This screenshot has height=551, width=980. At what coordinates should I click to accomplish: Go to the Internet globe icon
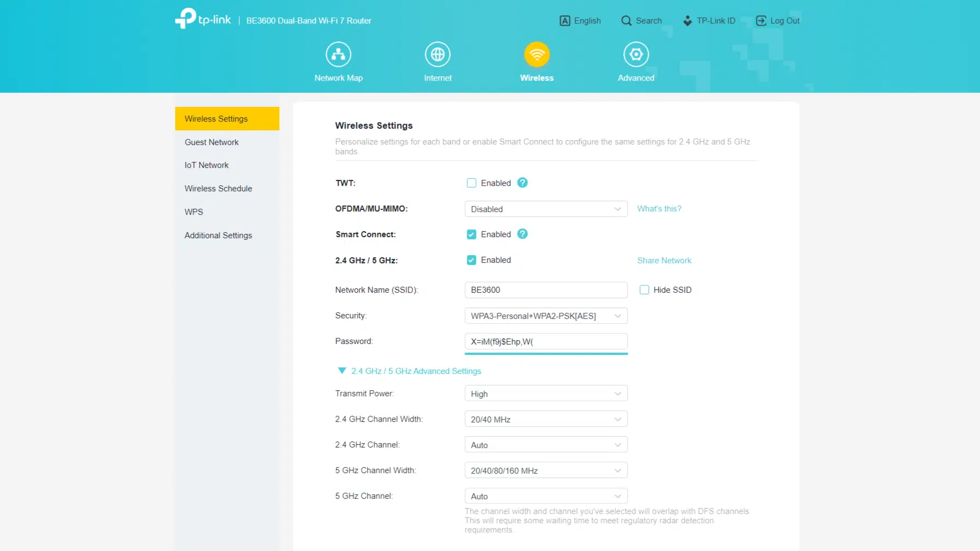(x=437, y=55)
